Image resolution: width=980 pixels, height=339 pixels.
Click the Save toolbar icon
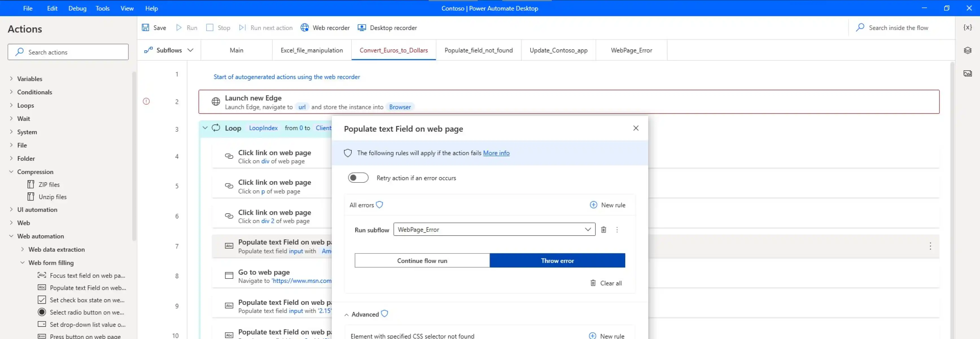click(x=145, y=27)
